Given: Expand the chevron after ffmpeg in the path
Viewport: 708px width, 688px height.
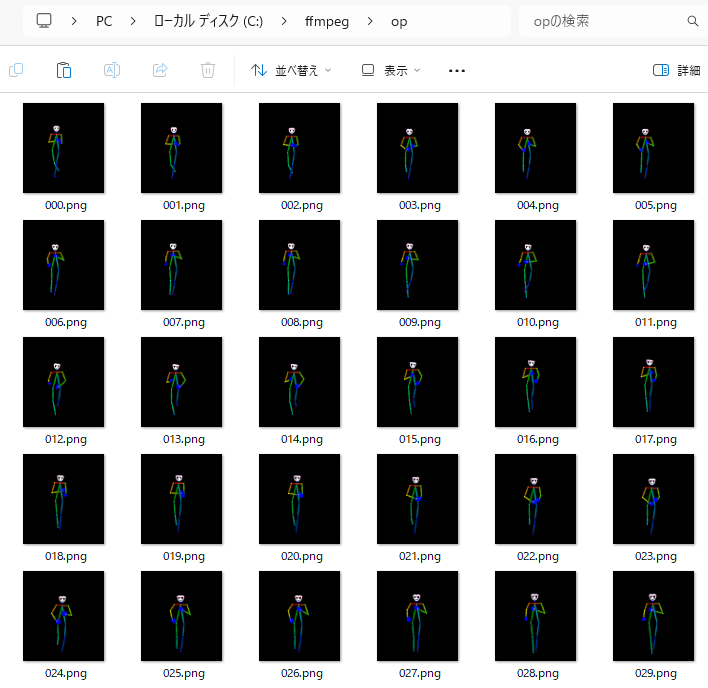Looking at the screenshot, I should pos(370,21).
